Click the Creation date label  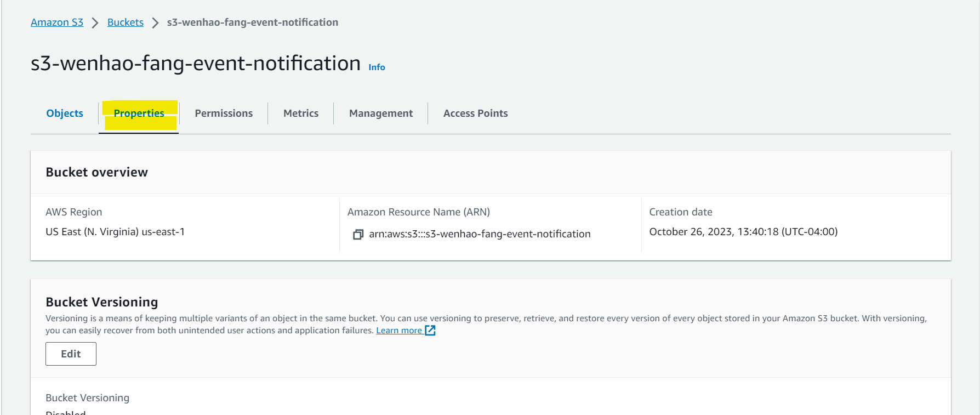(681, 212)
